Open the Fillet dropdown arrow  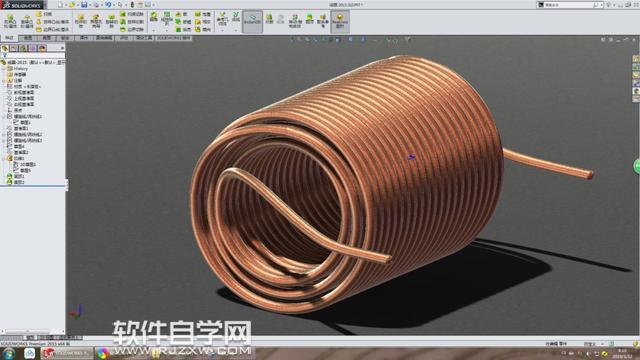coord(153,30)
